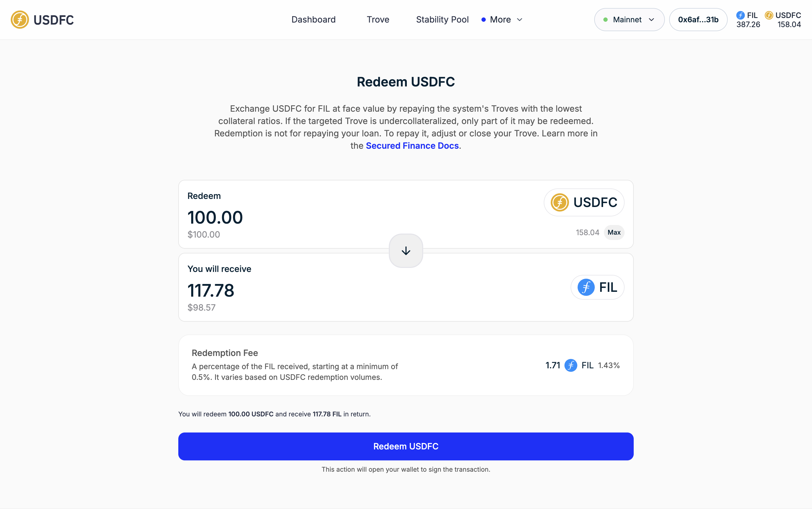Click the Max amount button
This screenshot has width=812, height=509.
point(614,232)
